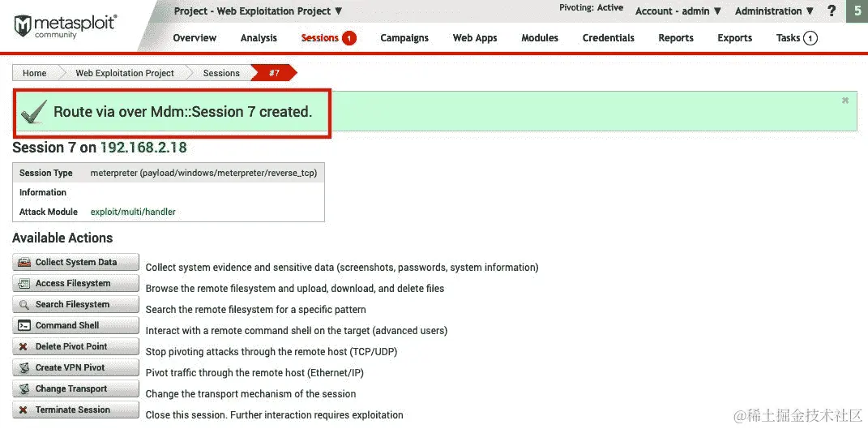Click the magnifier icon on Search Filesystem
868x429 pixels.
[x=24, y=304]
